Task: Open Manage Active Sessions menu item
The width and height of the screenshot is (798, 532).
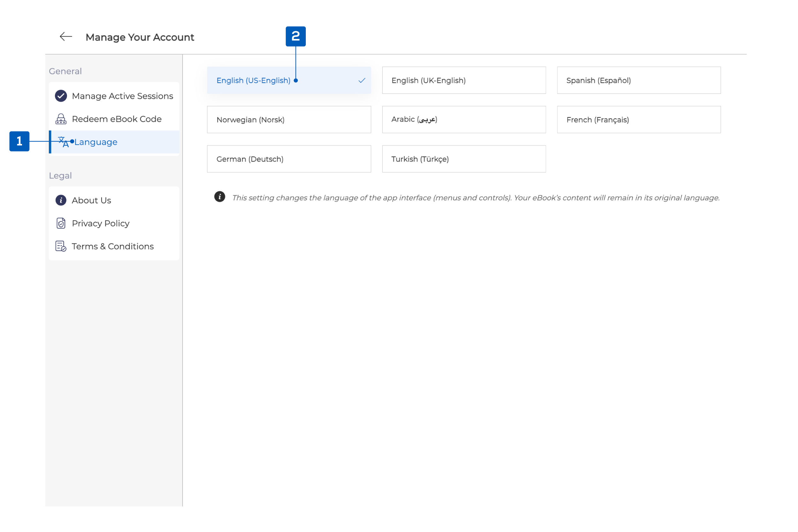Action: [123, 96]
